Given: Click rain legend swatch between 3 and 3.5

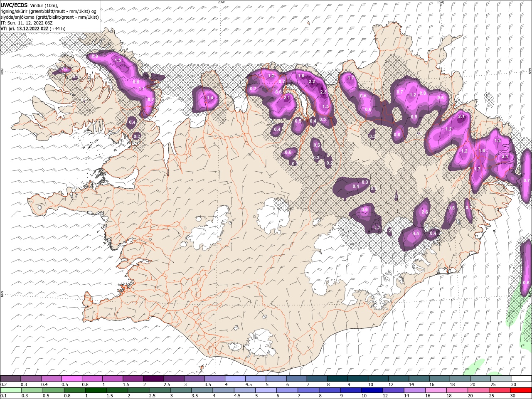Looking at the screenshot, I should 181,390.
